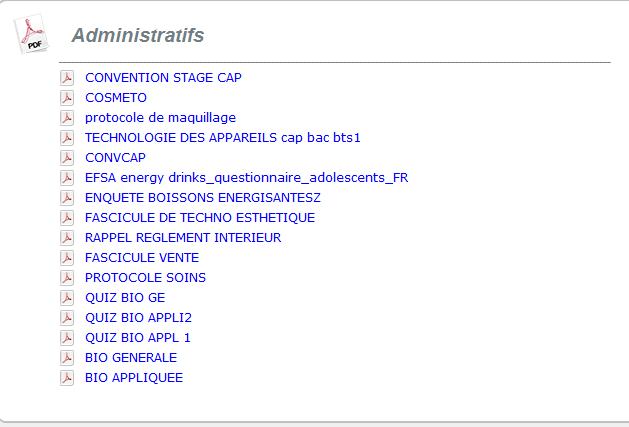Open TECHNOLOGIE DES APPAREILS cap bac bts1
Screen dimensions: 629x427
(222, 138)
